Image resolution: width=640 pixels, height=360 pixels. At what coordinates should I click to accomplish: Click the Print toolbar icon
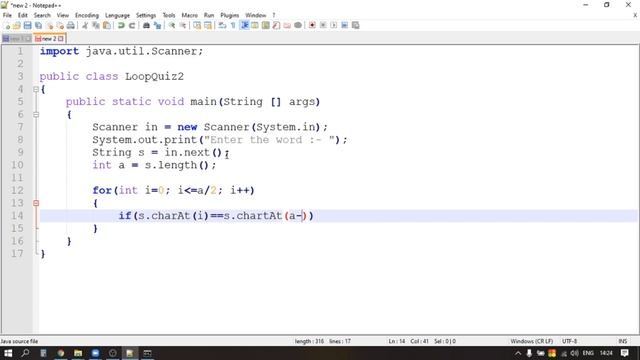(x=71, y=25)
